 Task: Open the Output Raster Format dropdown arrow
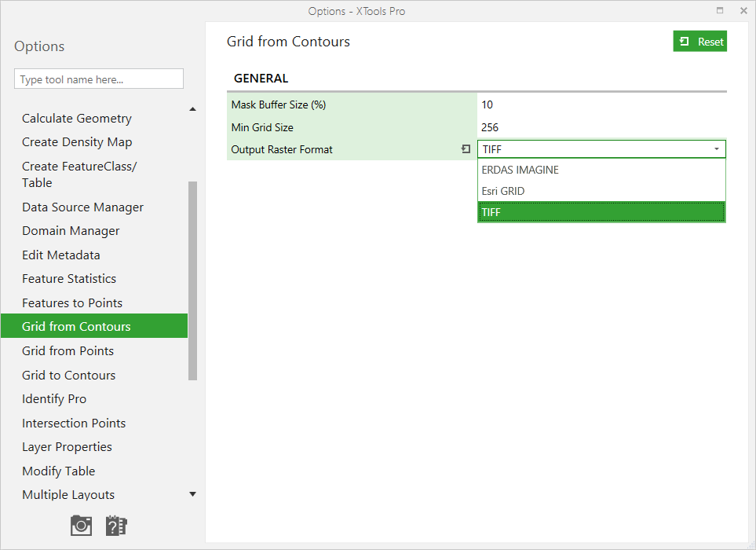(716, 148)
